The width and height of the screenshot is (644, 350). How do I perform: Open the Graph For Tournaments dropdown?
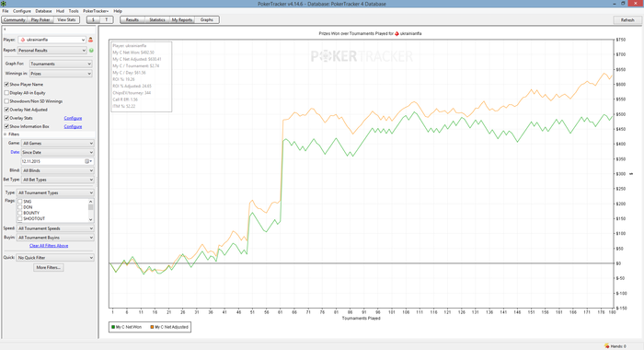(x=61, y=64)
